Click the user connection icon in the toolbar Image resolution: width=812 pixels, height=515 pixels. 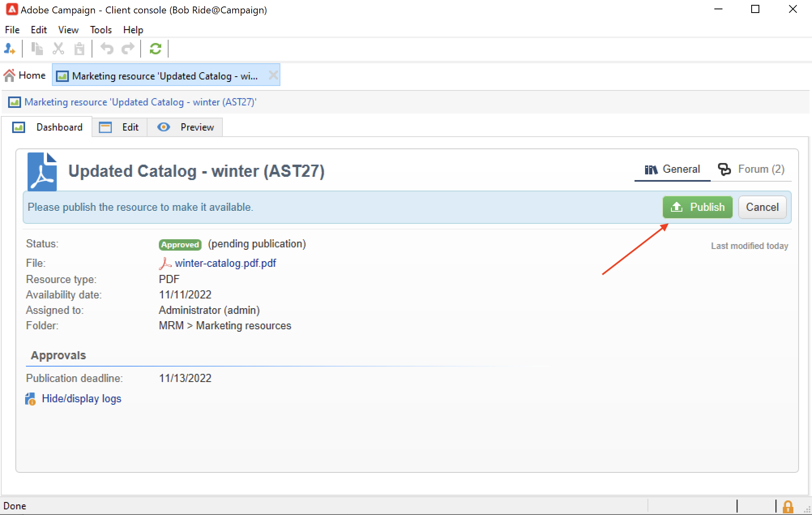10,49
